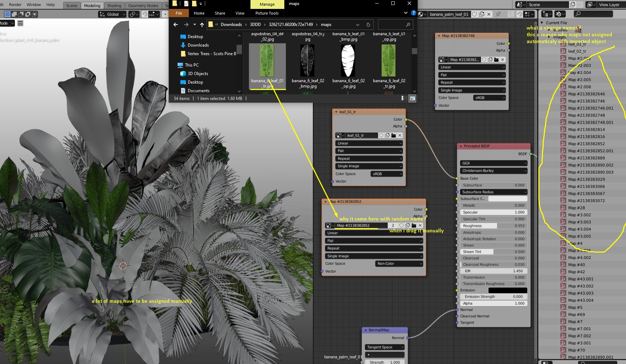
Task: Switch to the Shading workspace tab
Action: pos(114,6)
